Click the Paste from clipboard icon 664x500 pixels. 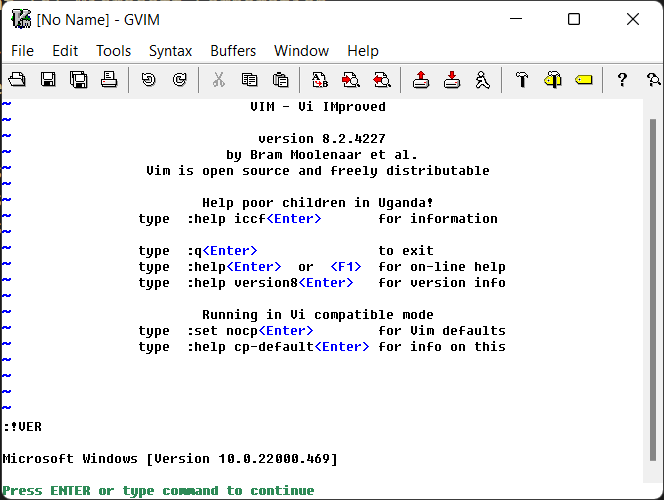[x=280, y=80]
